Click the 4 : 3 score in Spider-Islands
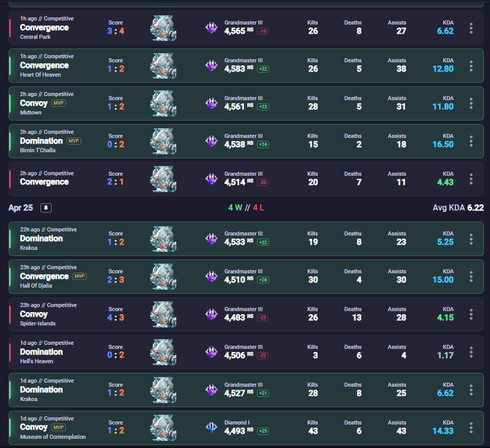This screenshot has height=448, width=490. click(x=115, y=317)
